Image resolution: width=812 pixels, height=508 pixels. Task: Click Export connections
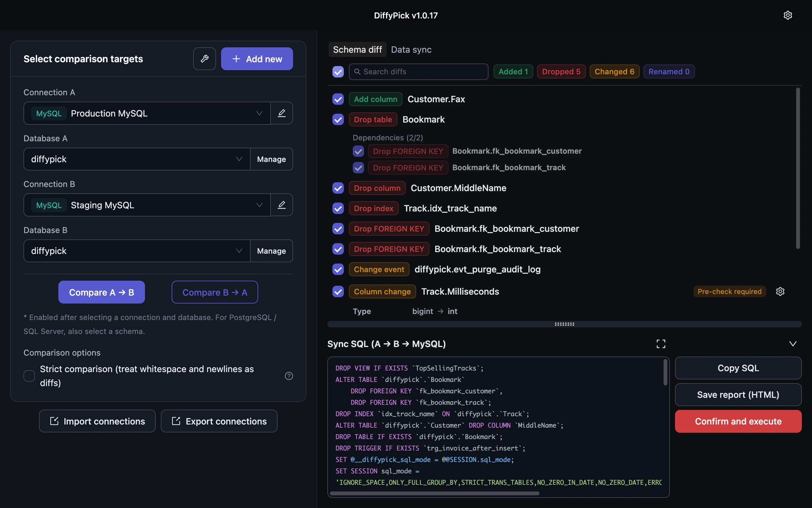tap(219, 421)
